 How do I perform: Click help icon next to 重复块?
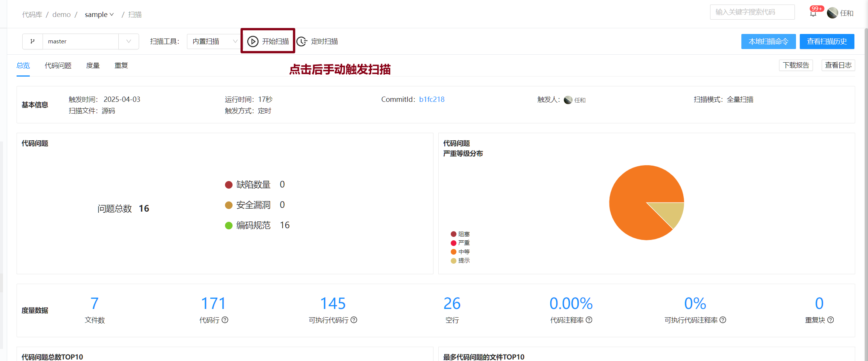coord(831,320)
